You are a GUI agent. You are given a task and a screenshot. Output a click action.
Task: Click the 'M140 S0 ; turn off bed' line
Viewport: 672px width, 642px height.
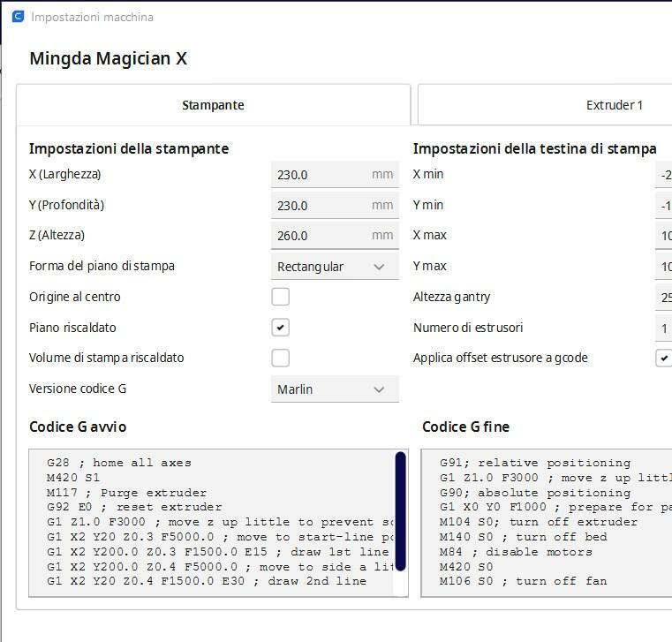point(524,537)
